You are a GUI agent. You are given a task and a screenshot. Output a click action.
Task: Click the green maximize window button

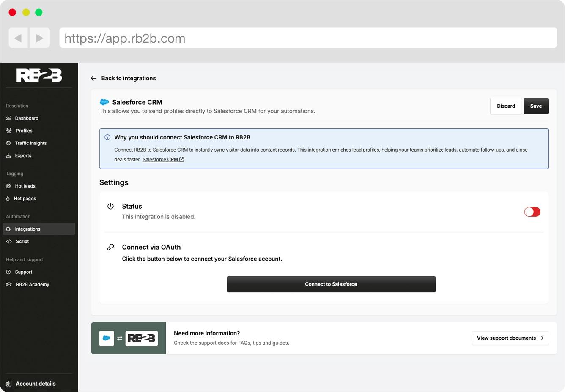[39, 12]
